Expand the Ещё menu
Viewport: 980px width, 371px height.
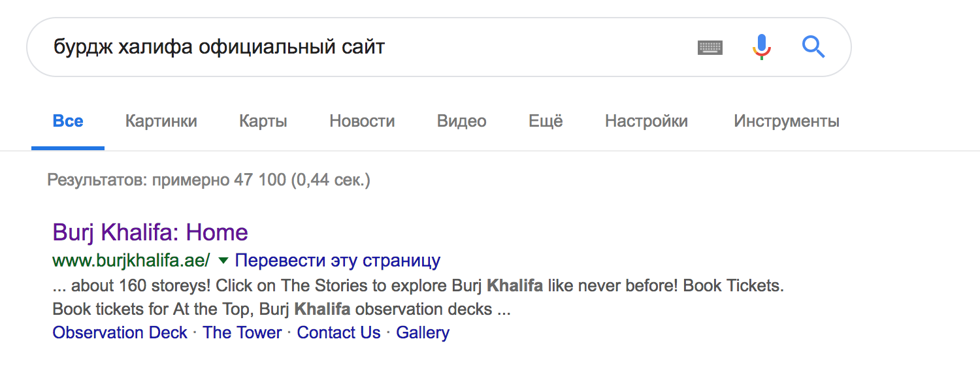(546, 121)
